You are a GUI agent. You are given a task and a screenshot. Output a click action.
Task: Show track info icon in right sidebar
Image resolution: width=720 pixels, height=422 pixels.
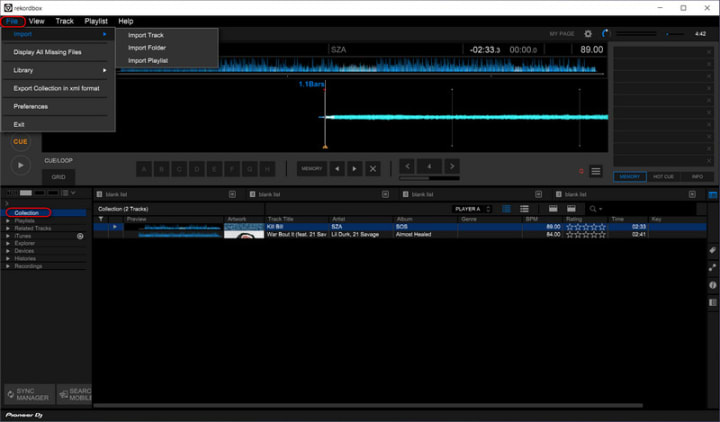tap(712, 285)
